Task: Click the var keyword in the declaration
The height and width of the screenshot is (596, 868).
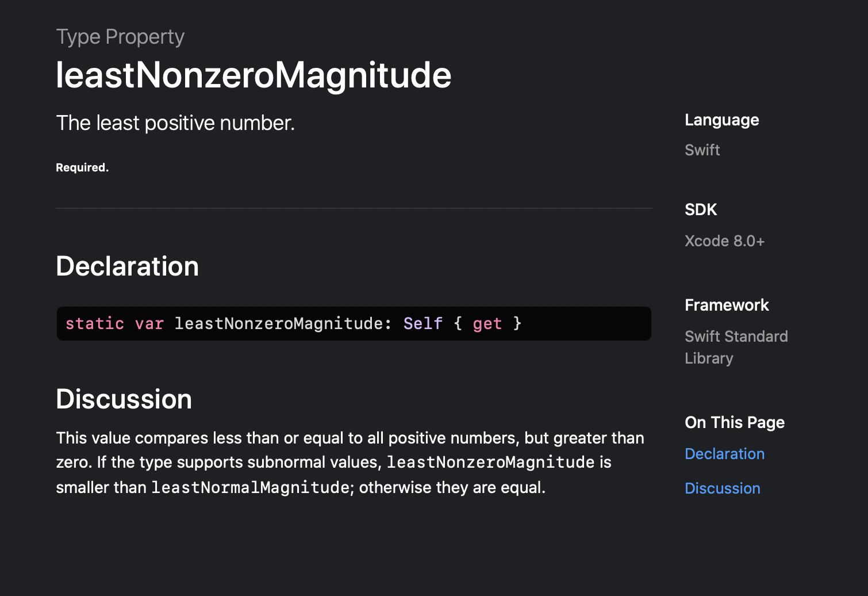Action: [149, 323]
